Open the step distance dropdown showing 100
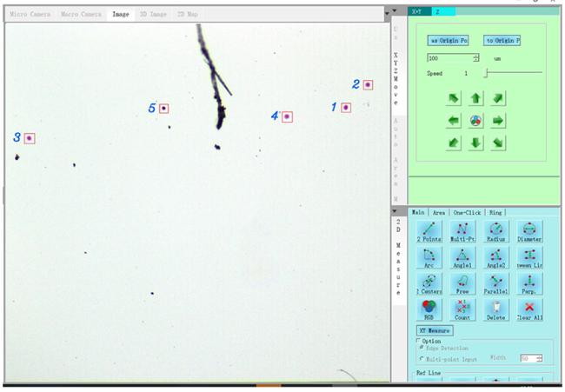 475,58
